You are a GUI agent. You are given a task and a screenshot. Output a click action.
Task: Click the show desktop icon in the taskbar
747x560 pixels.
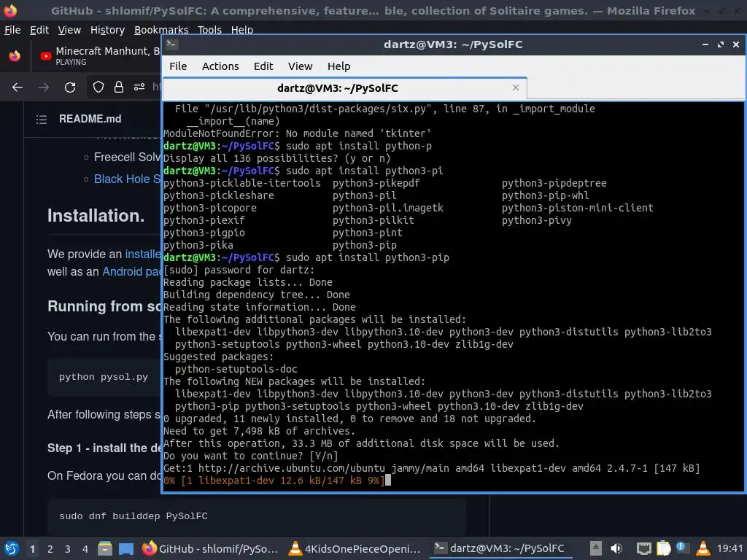coord(125,548)
